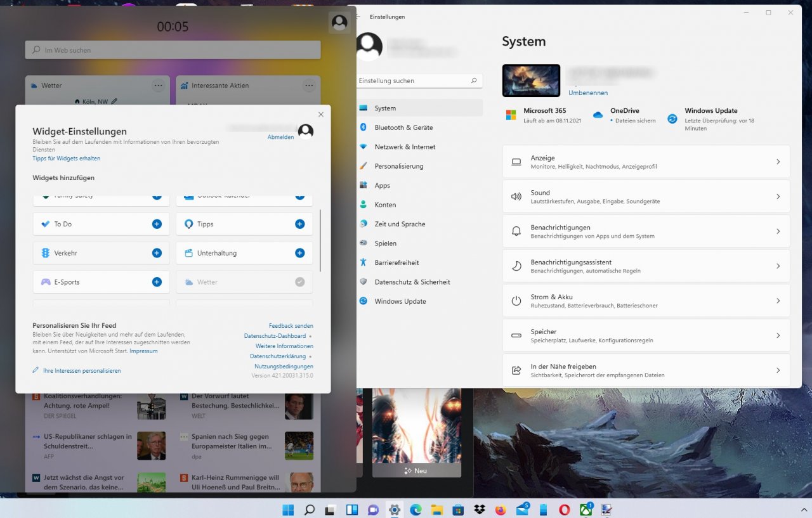
Task: Add the Tipps widget via its plus icon
Action: pyautogui.click(x=300, y=224)
